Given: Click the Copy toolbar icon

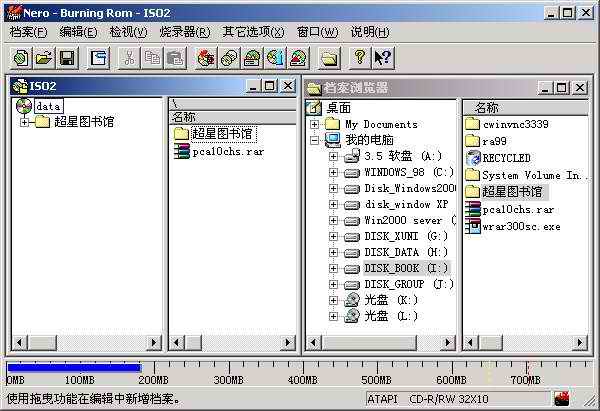Looking at the screenshot, I should (x=152, y=58).
